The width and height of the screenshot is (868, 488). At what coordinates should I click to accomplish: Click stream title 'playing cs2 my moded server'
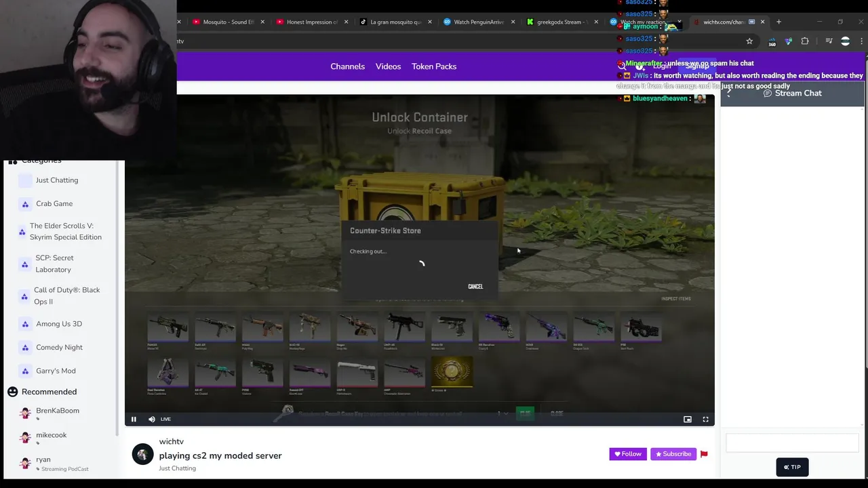tap(220, 455)
